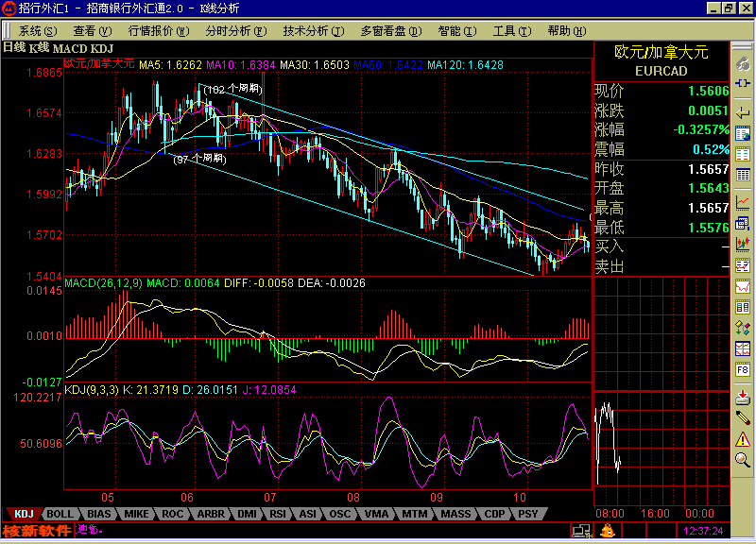Click the (102 个周期) channel annotation
Image resolution: width=756 pixels, height=544 pixels.
232,89
